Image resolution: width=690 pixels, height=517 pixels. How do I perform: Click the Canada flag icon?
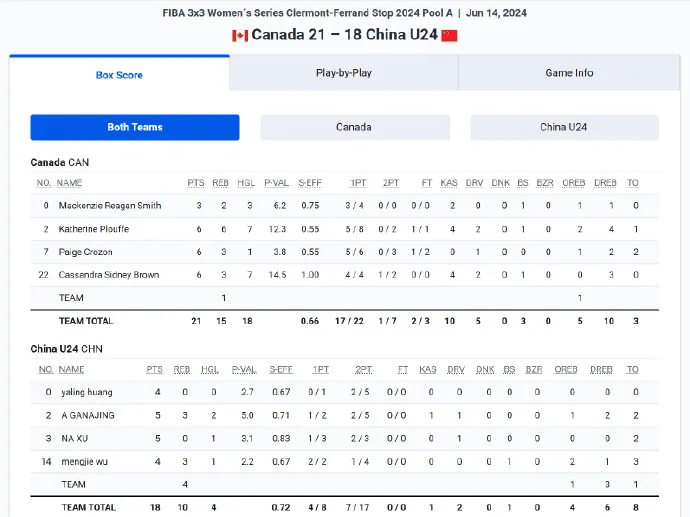[x=240, y=35]
